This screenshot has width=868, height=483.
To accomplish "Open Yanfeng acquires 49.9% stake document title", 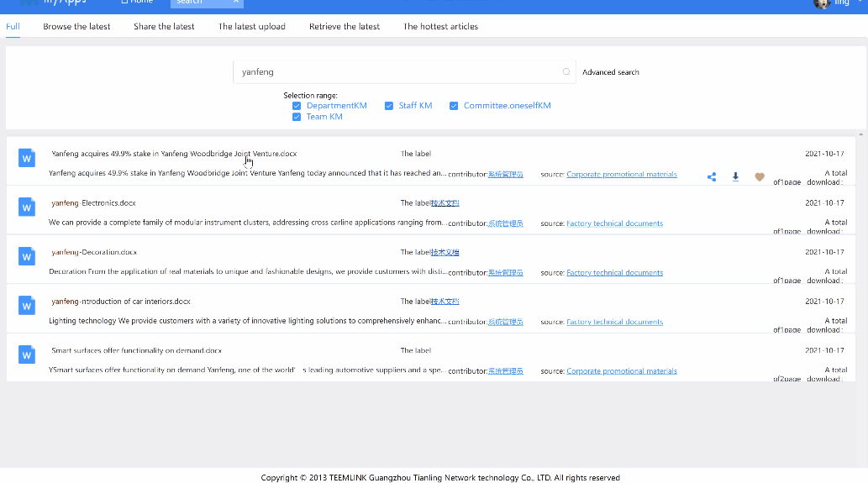I will pyautogui.click(x=174, y=154).
